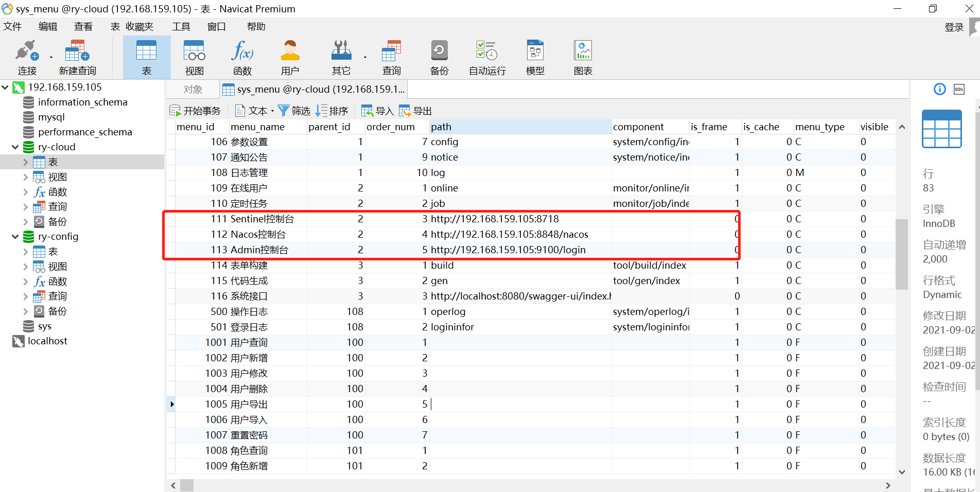Viewport: 980px width, 492px height.
Task: Select the Nacos path cell with 8848
Action: point(520,235)
